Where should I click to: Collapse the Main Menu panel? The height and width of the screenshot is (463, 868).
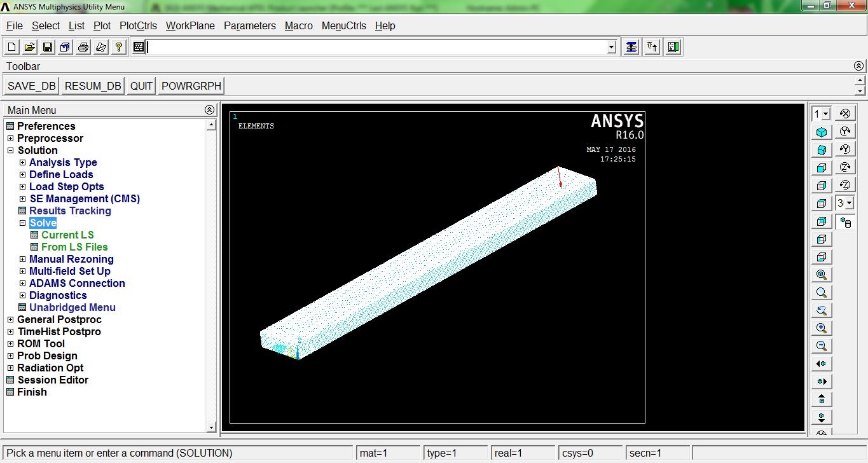tap(210, 110)
